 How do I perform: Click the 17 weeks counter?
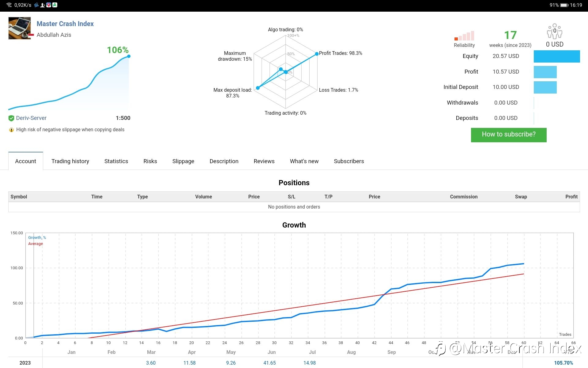510,35
